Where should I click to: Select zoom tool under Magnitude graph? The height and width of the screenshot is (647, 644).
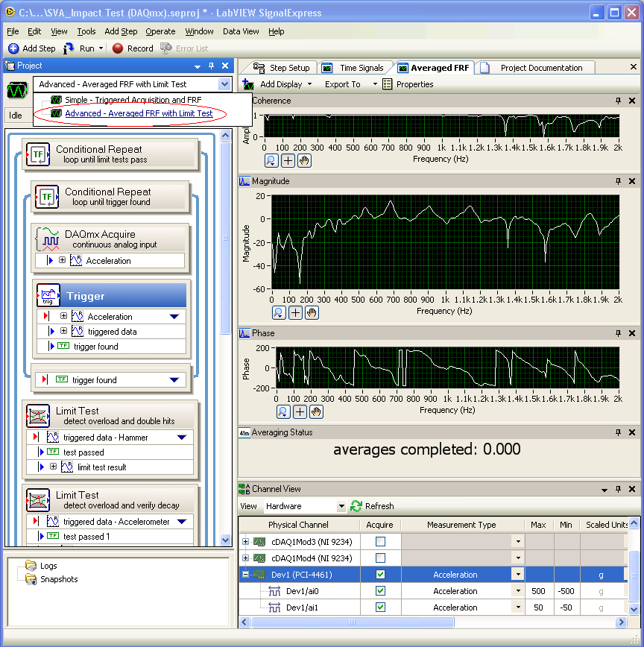pyautogui.click(x=279, y=313)
